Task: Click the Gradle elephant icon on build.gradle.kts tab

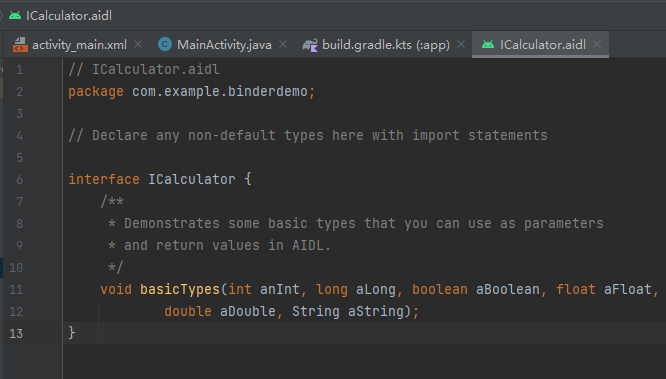Action: tap(310, 45)
